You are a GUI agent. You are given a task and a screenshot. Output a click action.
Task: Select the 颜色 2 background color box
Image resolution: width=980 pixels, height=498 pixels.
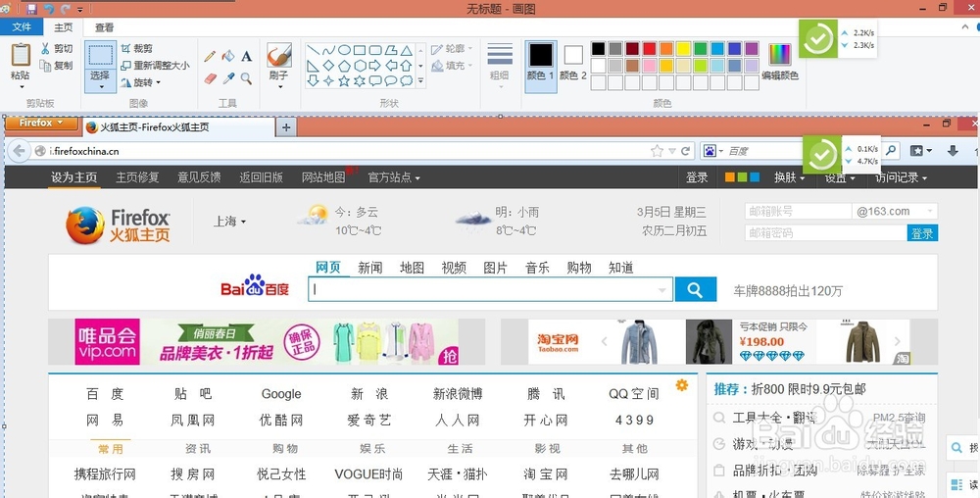[573, 61]
